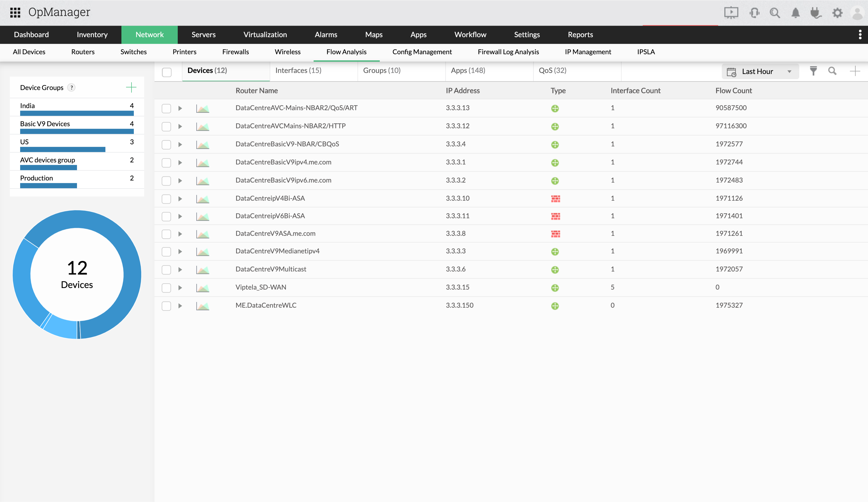Click the gear settings icon in header
Viewport: 868px width, 502px height.
837,13
